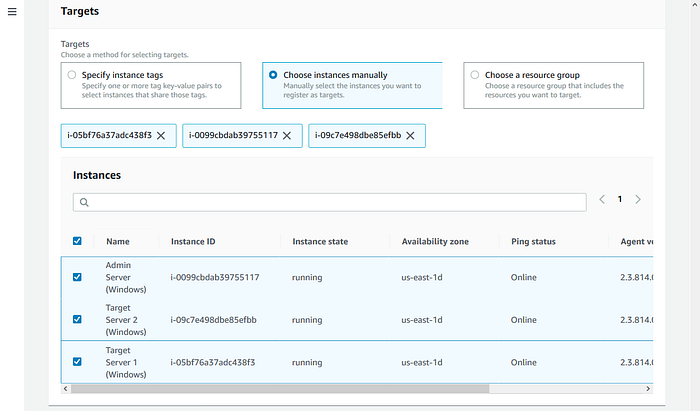Image resolution: width=700 pixels, height=411 pixels.
Task: Select the Choose instances manually option
Action: point(273,75)
